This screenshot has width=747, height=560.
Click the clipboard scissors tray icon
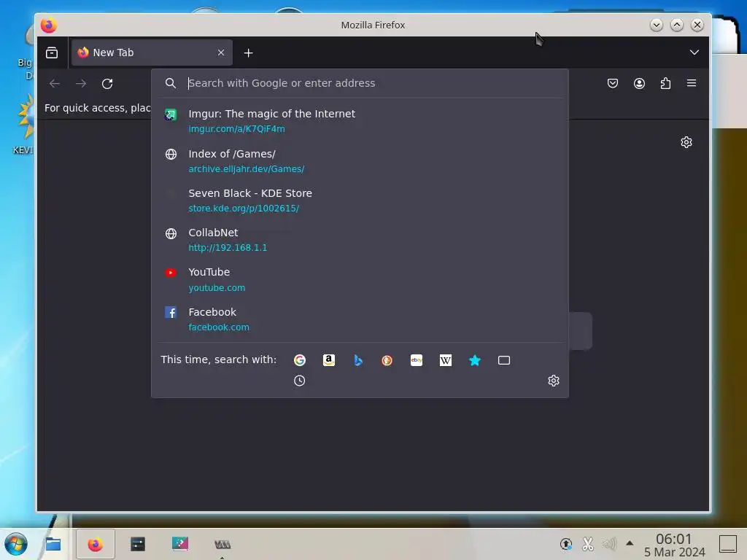tap(588, 544)
